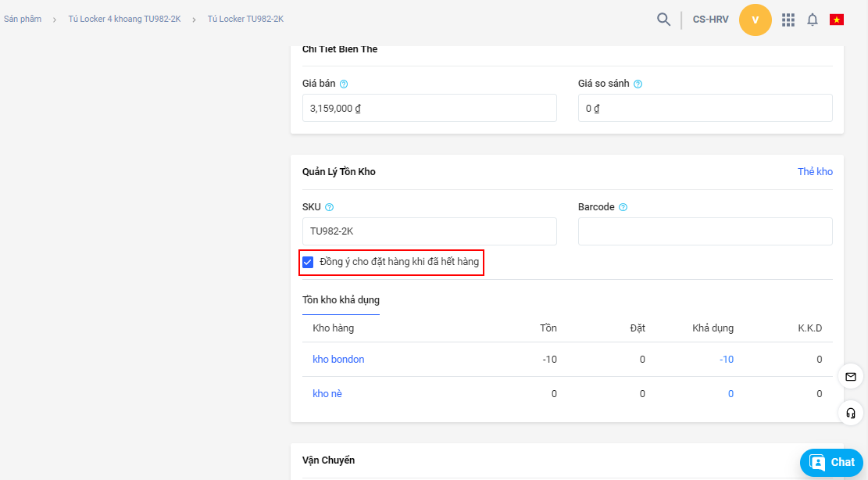Open the search magnifier icon

click(663, 20)
